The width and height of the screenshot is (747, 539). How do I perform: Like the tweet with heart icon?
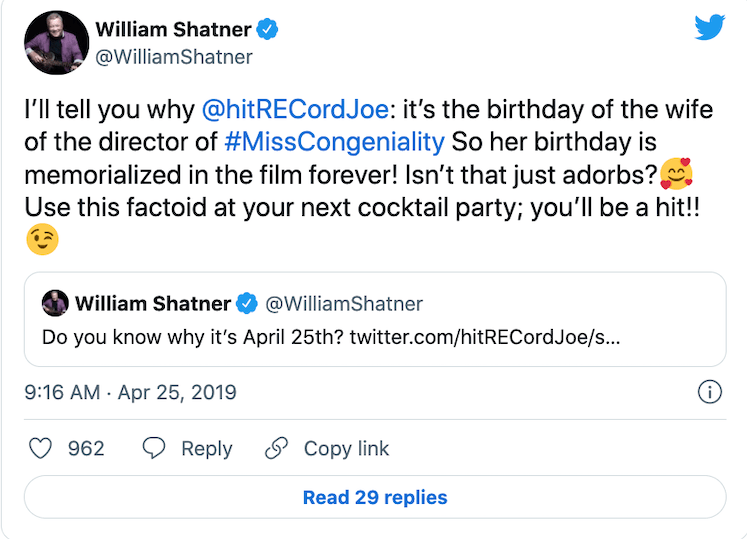pyautogui.click(x=40, y=449)
